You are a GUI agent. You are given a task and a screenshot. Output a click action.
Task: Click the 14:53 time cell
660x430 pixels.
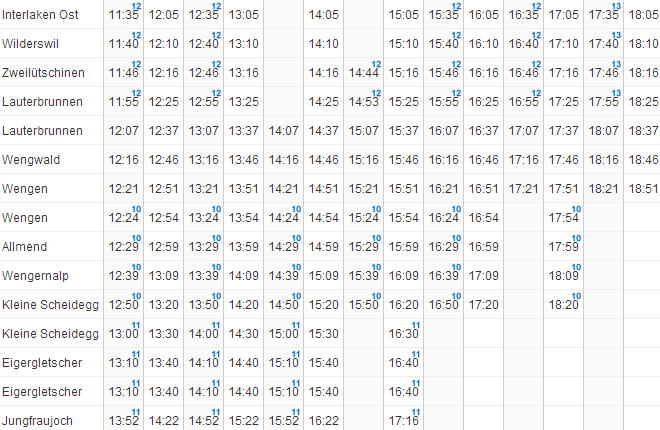pyautogui.click(x=364, y=103)
